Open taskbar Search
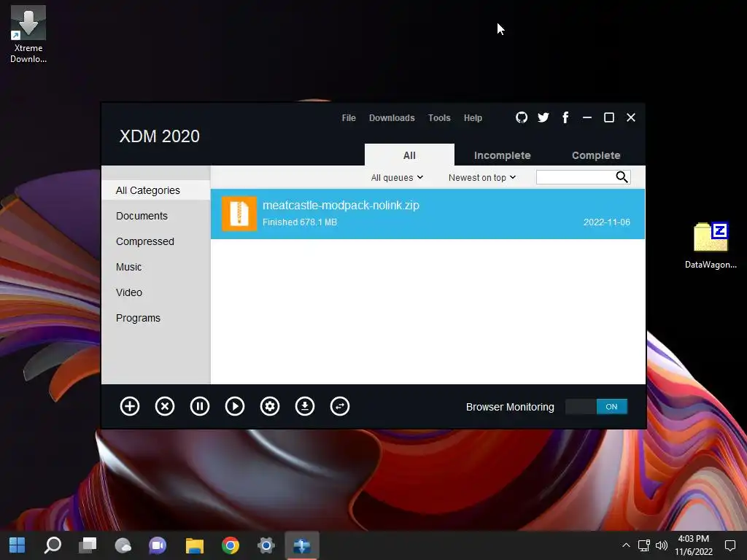This screenshot has height=560, width=747. [x=53, y=545]
